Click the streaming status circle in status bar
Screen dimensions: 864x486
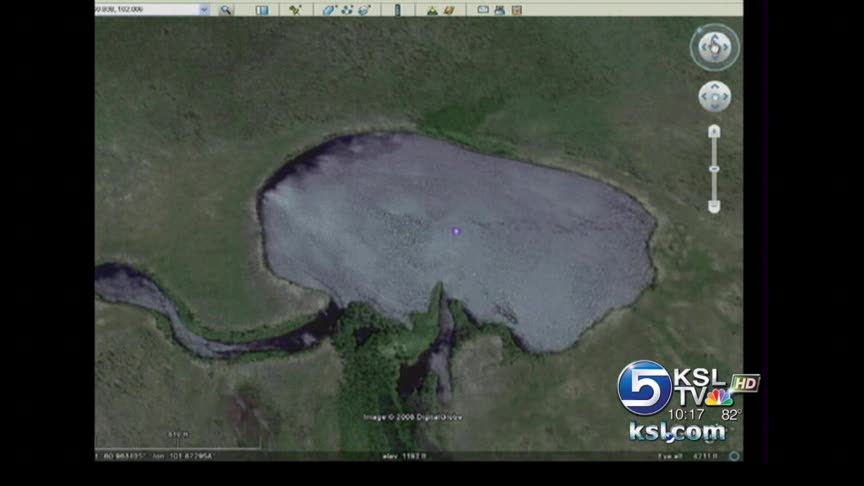click(x=734, y=456)
